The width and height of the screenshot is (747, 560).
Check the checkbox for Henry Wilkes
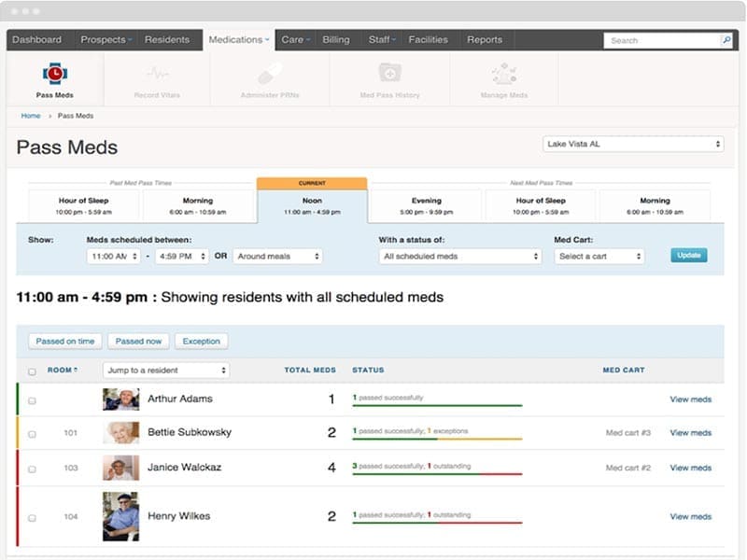click(x=34, y=516)
